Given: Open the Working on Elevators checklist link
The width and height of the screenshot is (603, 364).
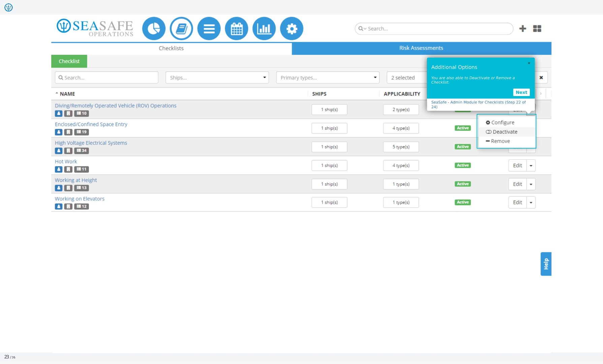Looking at the screenshot, I should click(x=80, y=199).
